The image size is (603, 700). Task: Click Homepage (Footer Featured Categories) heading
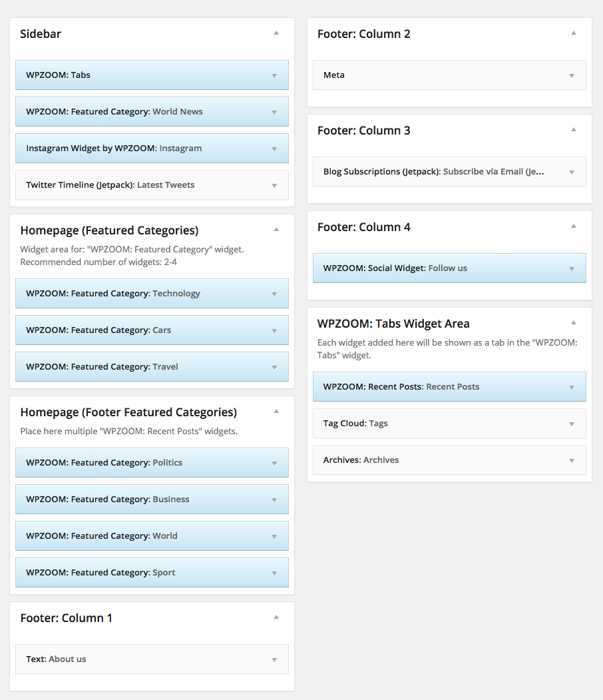click(x=128, y=412)
